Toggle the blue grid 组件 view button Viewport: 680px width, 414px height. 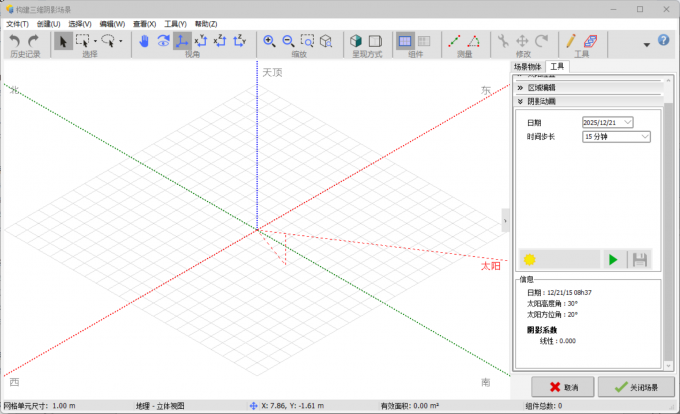pos(405,41)
